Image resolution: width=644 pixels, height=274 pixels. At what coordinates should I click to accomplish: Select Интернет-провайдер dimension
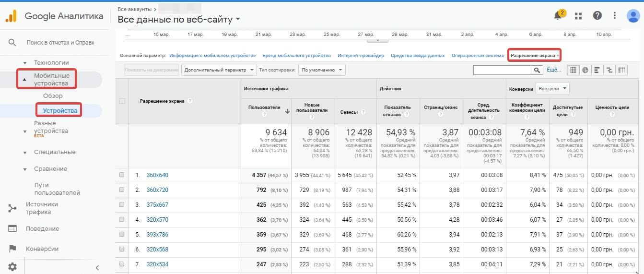click(x=361, y=56)
